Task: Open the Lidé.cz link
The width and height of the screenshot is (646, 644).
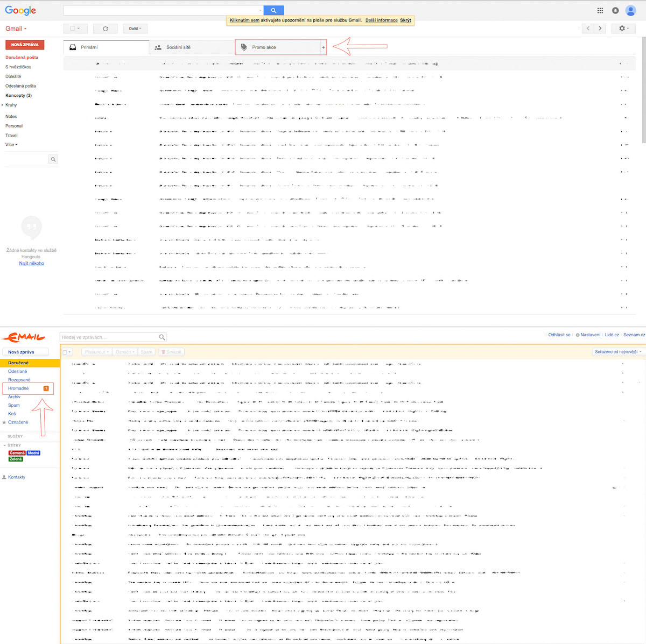Action: pos(612,335)
